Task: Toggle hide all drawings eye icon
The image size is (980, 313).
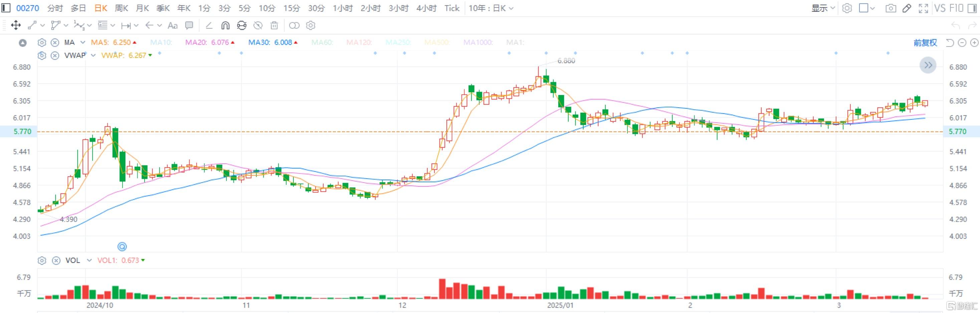Action: (x=258, y=25)
